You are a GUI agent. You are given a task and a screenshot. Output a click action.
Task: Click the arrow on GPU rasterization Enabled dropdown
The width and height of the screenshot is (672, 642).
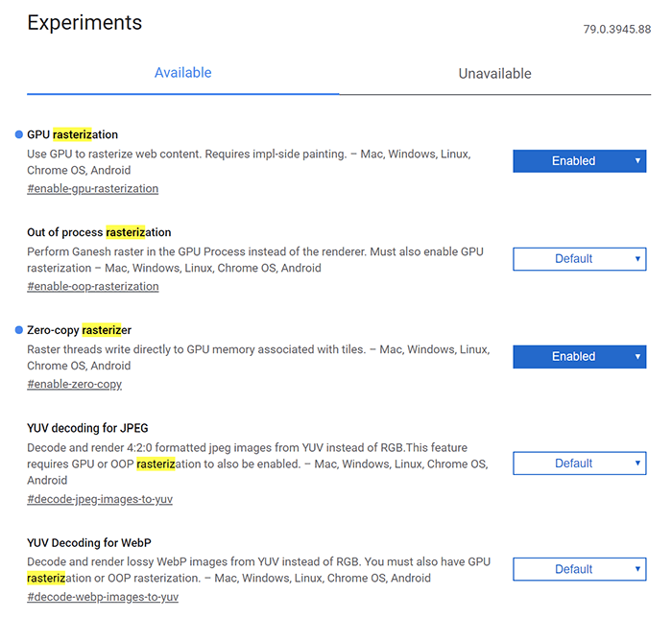pos(637,160)
